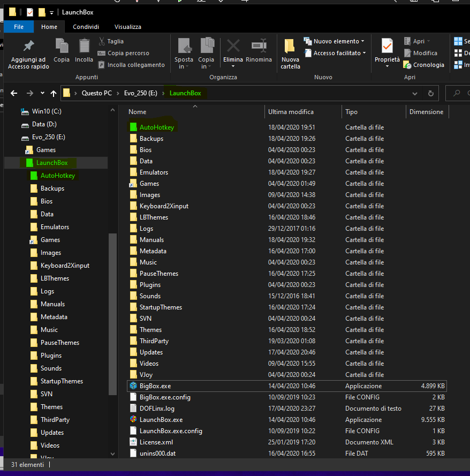Click the Rinomina icon

click(x=259, y=46)
